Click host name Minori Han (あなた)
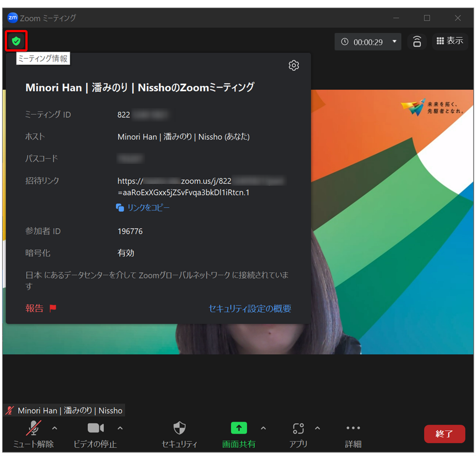Viewport: 476px width, 456px height. [x=183, y=137]
